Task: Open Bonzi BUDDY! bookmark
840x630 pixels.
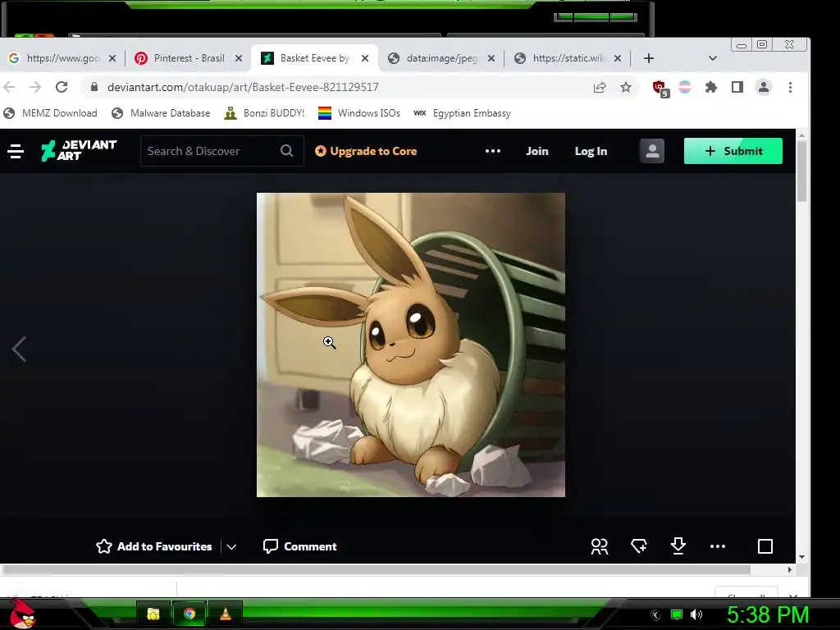Action: 264,113
